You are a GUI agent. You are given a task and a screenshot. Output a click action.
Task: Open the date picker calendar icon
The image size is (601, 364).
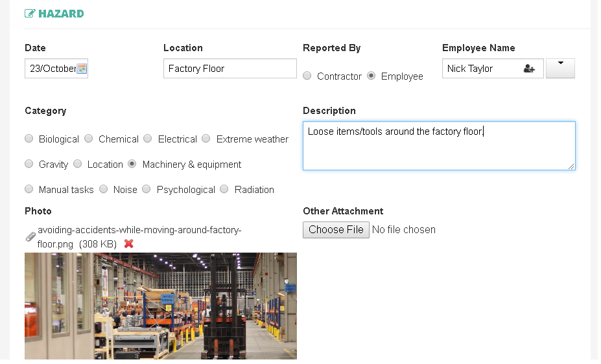pos(82,69)
